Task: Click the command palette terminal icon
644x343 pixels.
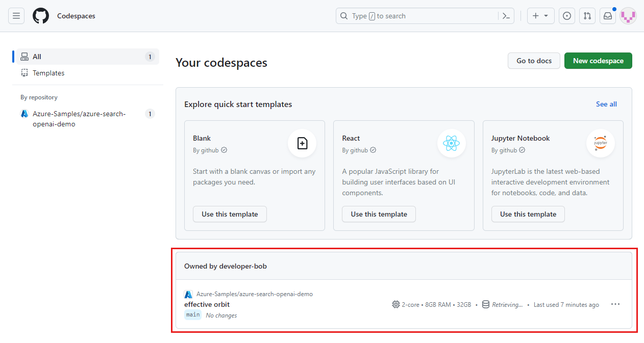Action: point(506,16)
